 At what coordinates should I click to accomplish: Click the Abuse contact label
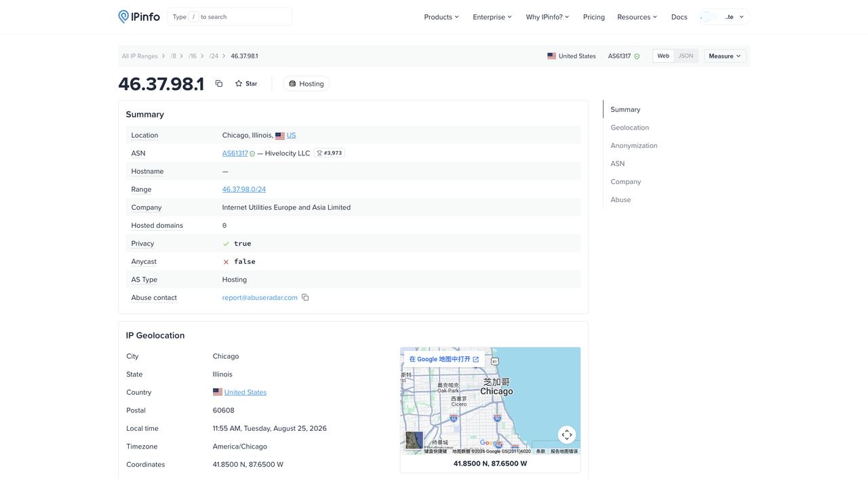click(154, 297)
